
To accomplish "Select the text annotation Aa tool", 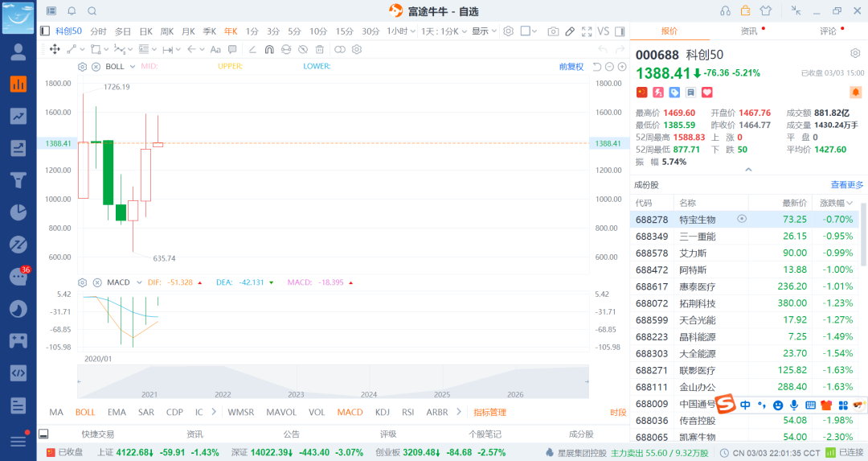I will (215, 49).
